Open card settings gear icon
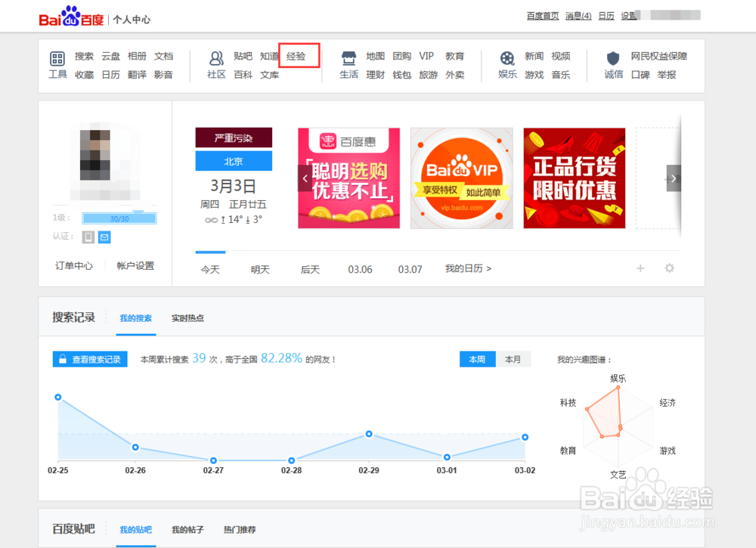The image size is (756, 548). 669,268
